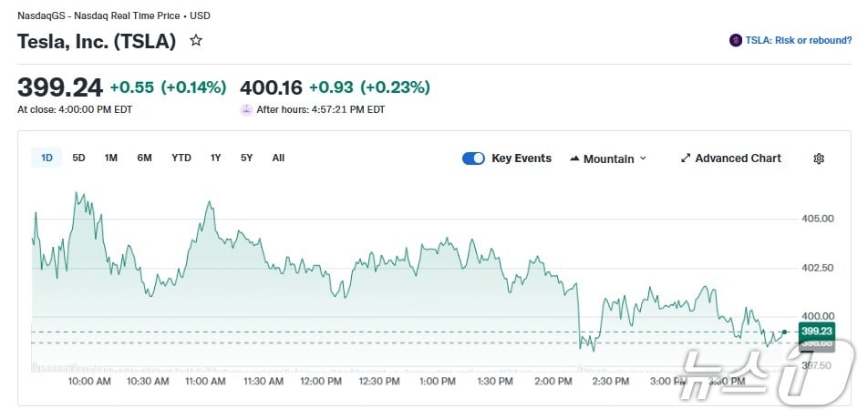Open the 'TSLA: Risk or rebound?' link

pos(798,40)
